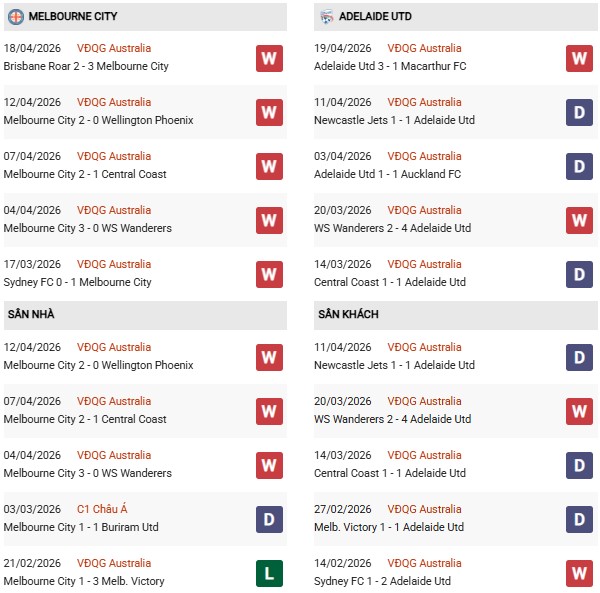
Task: Open the VĐQG Australia link dated 19/04/2026
Action: point(425,48)
